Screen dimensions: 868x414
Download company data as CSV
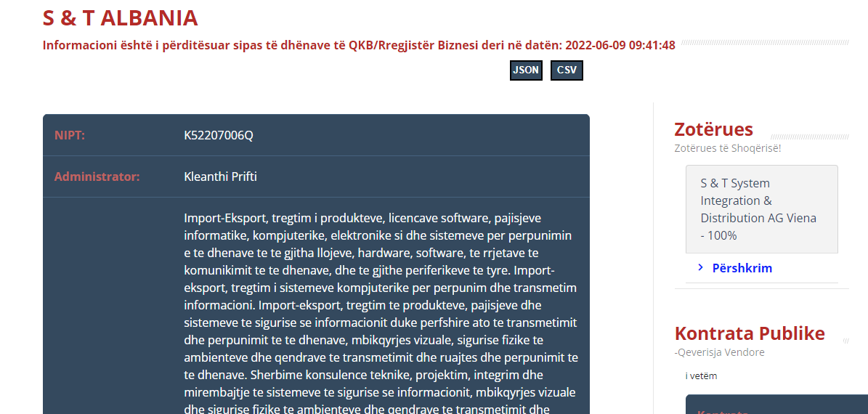point(567,70)
